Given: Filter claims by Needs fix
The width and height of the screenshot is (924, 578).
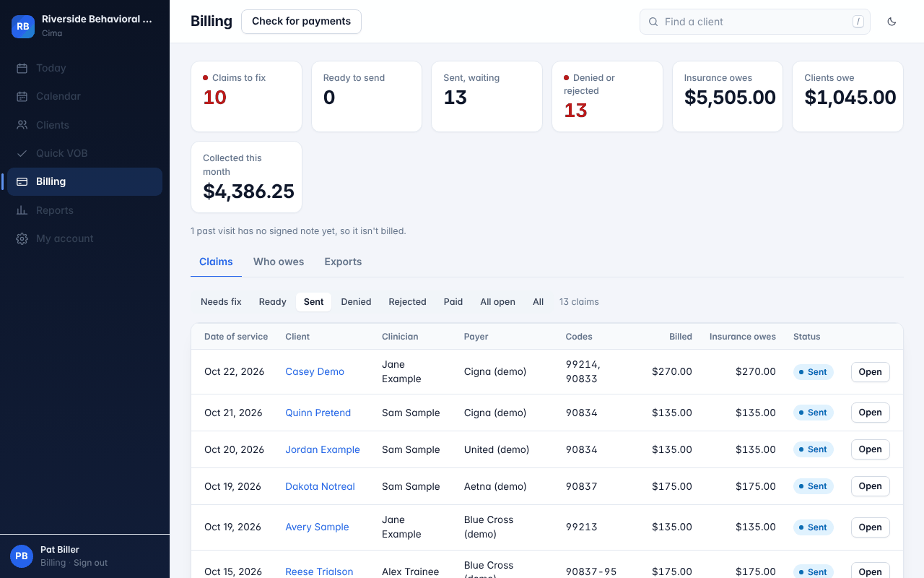Looking at the screenshot, I should [221, 302].
